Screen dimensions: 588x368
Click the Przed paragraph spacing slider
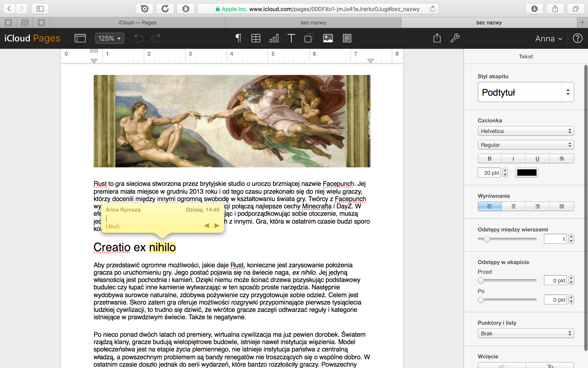pyautogui.click(x=507, y=280)
